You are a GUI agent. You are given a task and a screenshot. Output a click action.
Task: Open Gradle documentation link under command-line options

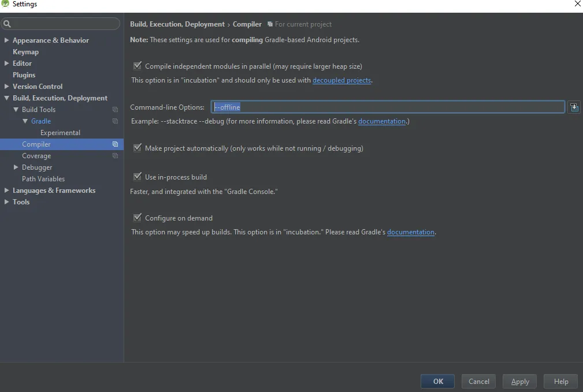click(x=382, y=121)
